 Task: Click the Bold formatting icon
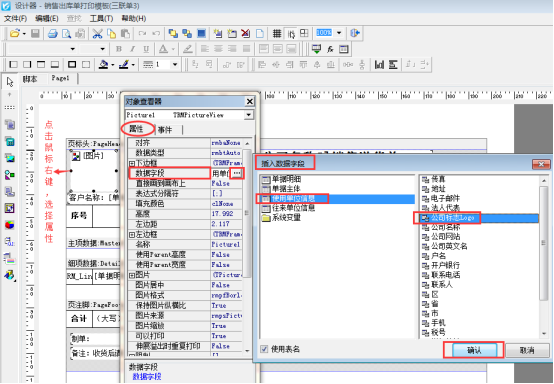tap(119, 49)
